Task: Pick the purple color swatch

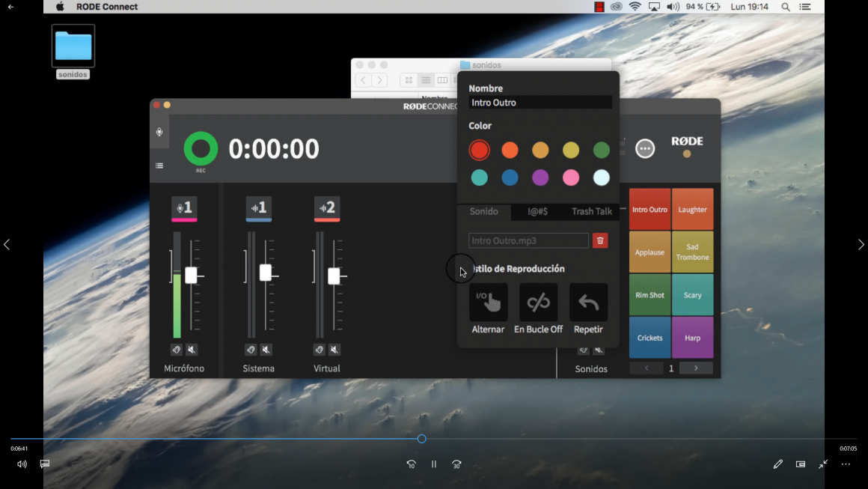Action: click(x=540, y=177)
